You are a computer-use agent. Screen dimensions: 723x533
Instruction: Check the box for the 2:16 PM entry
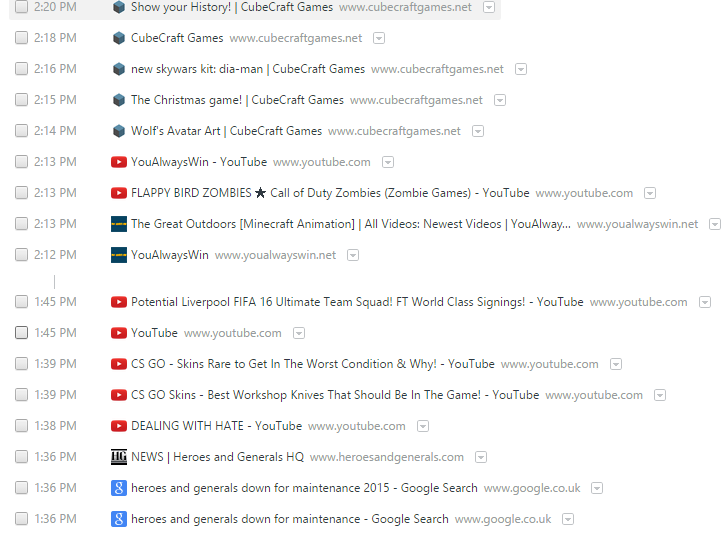click(21, 68)
